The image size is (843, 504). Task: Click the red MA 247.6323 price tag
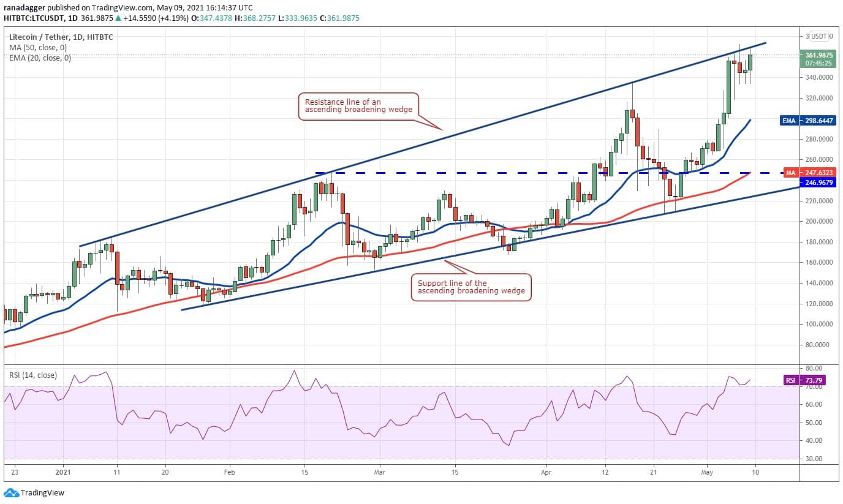click(809, 173)
